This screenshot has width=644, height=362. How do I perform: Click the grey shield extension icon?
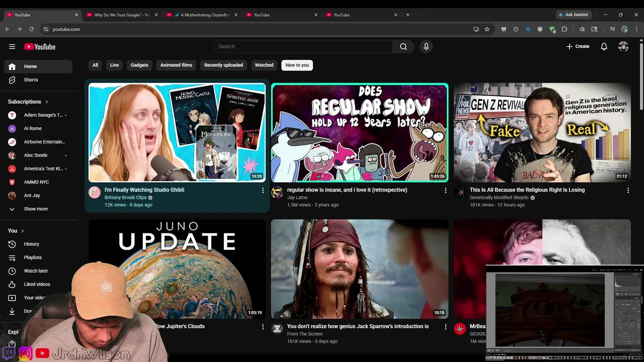(540, 29)
